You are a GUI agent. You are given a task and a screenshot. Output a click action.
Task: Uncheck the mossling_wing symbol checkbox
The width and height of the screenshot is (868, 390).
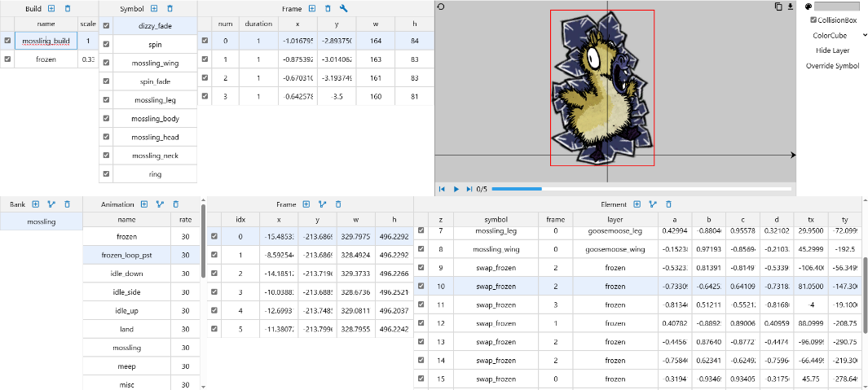point(107,63)
